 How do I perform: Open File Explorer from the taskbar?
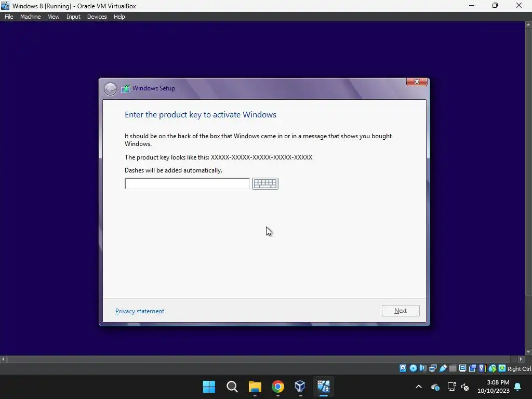pyautogui.click(x=255, y=387)
